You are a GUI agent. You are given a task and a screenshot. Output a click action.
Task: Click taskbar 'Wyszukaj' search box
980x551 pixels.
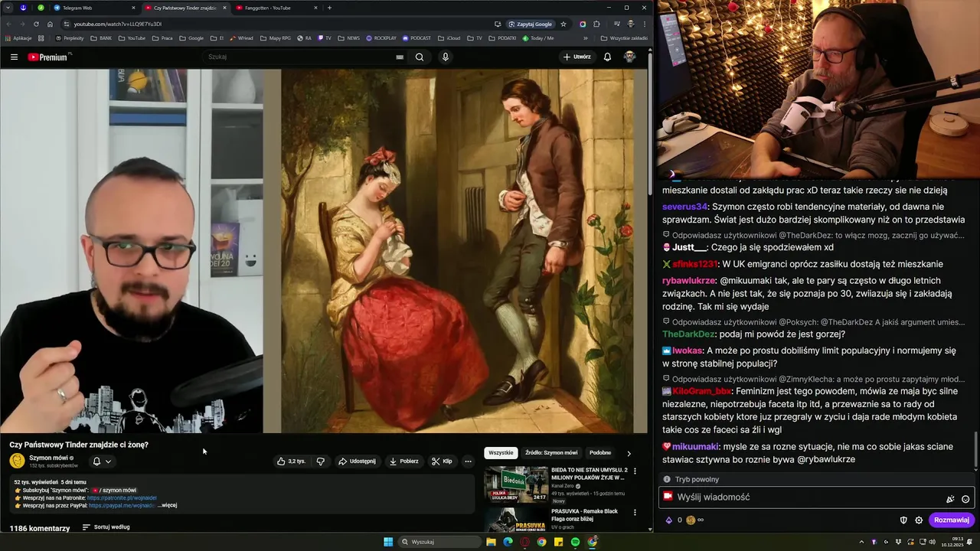click(x=440, y=542)
